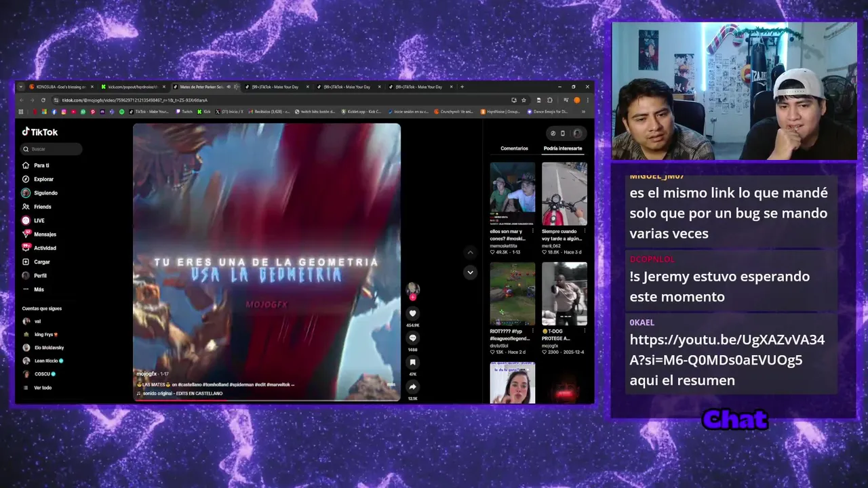Expand the Más menu

[x=33, y=289]
